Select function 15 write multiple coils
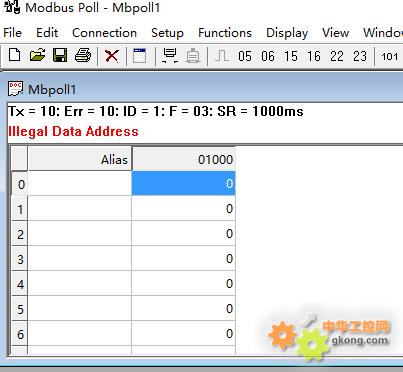The height and width of the screenshot is (372, 403). coord(291,56)
